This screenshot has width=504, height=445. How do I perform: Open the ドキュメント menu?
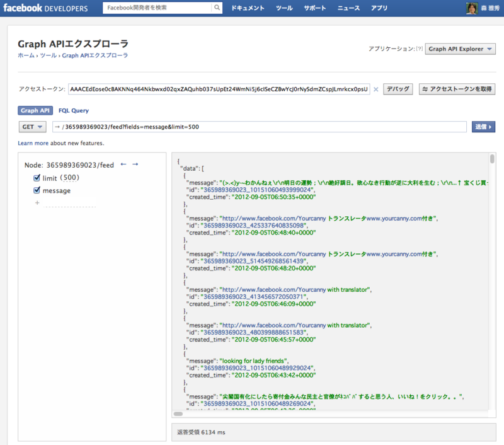click(248, 8)
